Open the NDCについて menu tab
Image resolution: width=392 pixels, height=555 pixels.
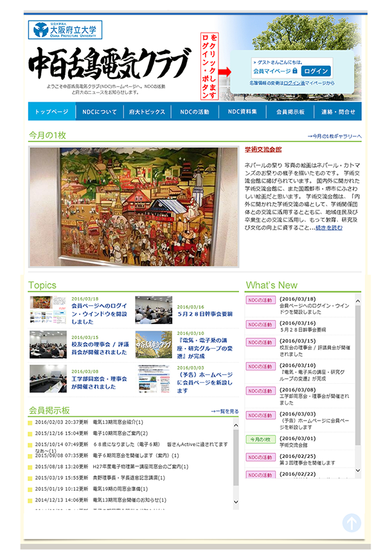(100, 111)
